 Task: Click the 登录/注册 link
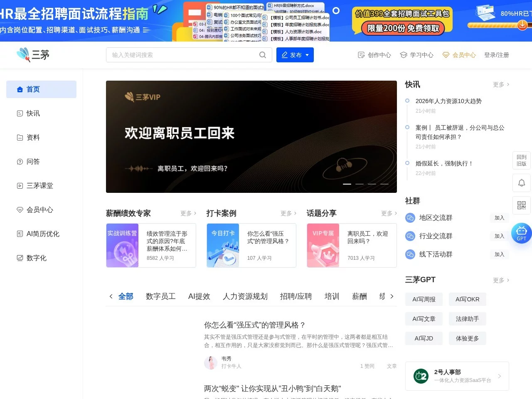pyautogui.click(x=497, y=54)
